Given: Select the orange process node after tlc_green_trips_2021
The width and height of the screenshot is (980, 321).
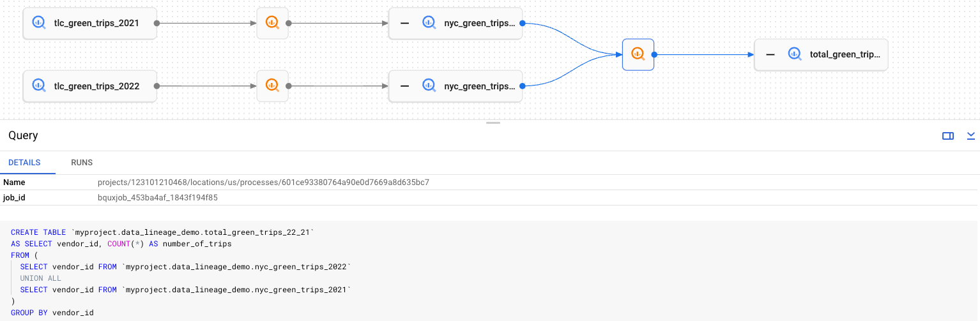Looking at the screenshot, I should [x=272, y=23].
